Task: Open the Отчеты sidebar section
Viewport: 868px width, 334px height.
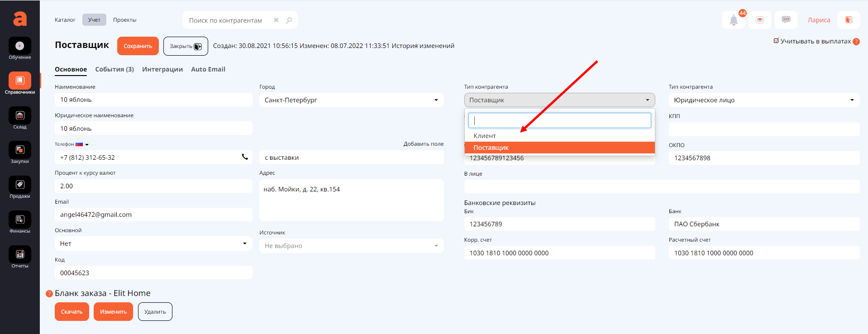Action: (x=20, y=257)
